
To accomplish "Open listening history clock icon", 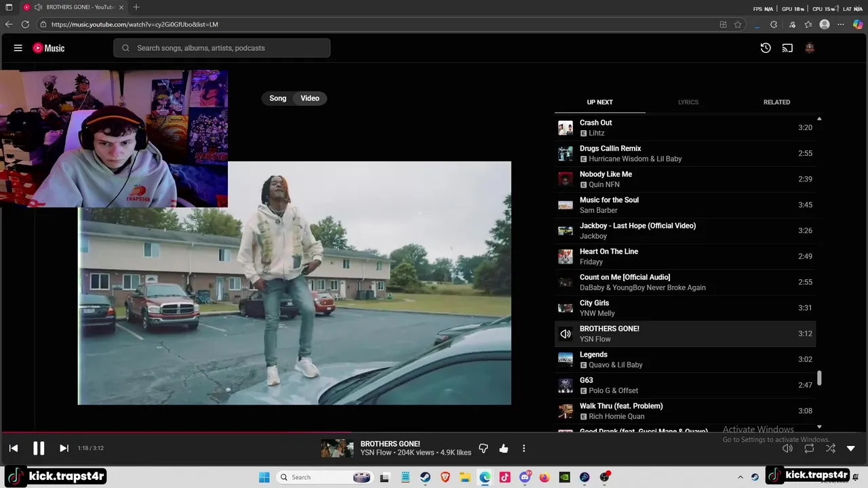I will [x=766, y=48].
